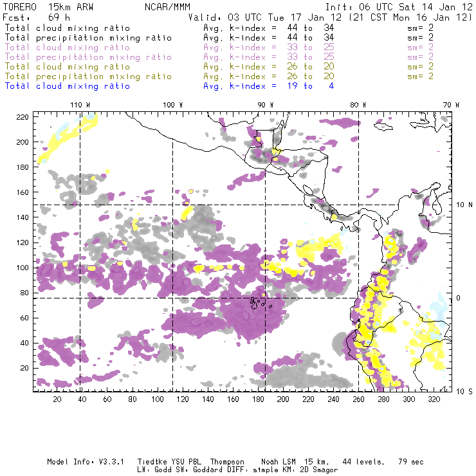Select the '90 W' longitude label
476x476 pixels.
[266, 105]
